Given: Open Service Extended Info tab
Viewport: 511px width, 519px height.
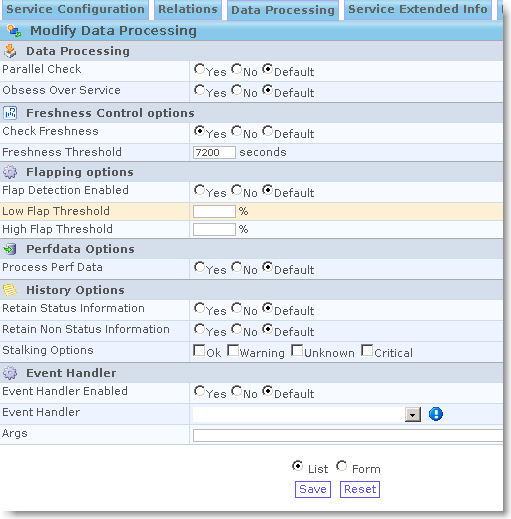Looking at the screenshot, I should 418,10.
